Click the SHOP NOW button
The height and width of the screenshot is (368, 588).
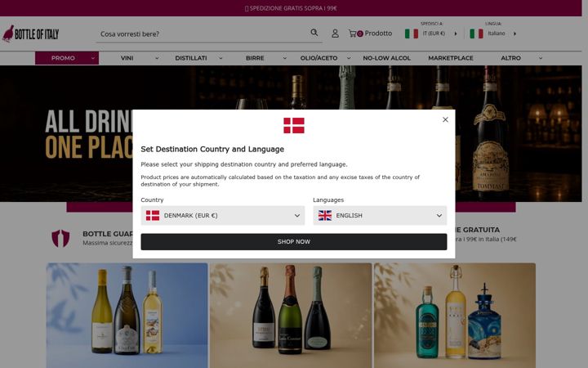294,242
